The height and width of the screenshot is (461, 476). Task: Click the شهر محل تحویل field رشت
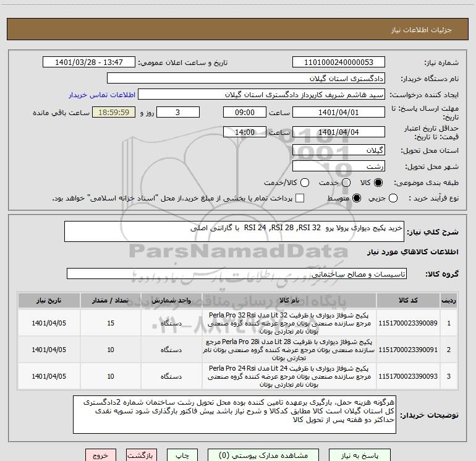(x=339, y=166)
